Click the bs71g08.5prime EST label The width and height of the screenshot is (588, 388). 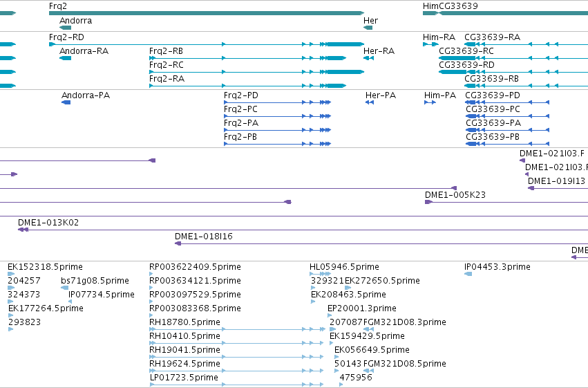point(95,281)
